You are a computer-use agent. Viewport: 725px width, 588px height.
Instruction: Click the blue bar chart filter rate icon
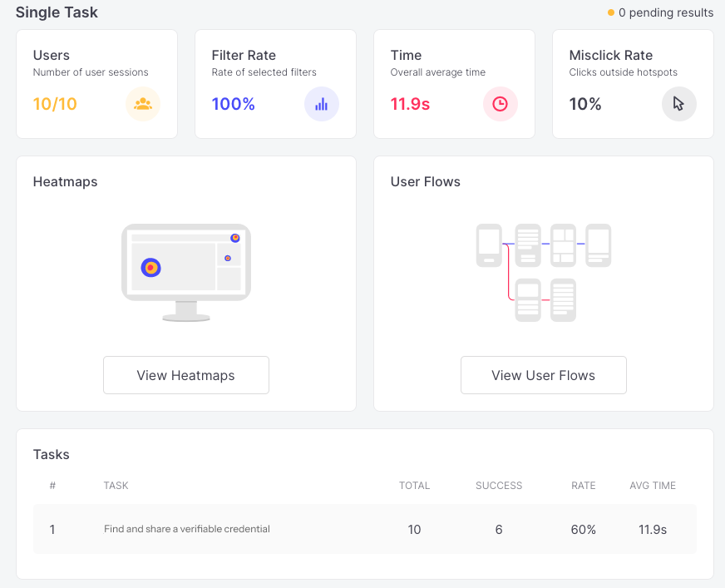[322, 104]
